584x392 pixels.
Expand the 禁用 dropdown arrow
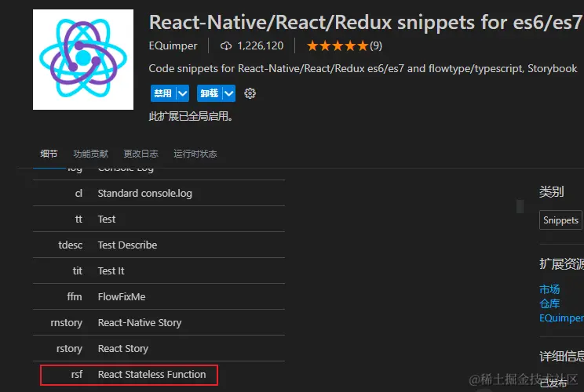point(182,93)
